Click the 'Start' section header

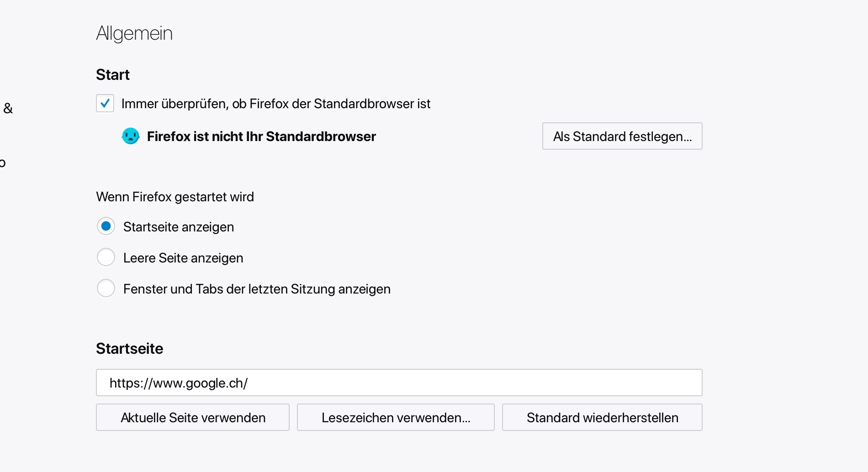[112, 74]
